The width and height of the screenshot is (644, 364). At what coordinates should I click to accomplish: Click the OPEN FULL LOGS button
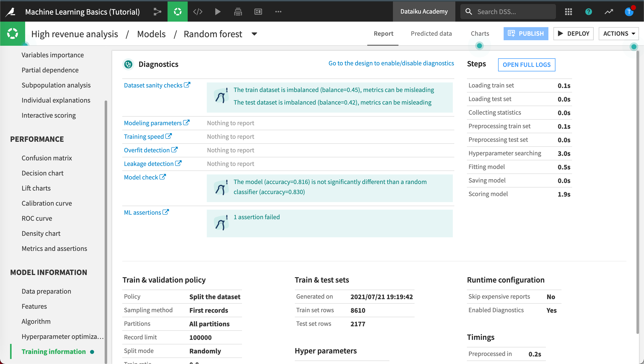[x=526, y=65]
